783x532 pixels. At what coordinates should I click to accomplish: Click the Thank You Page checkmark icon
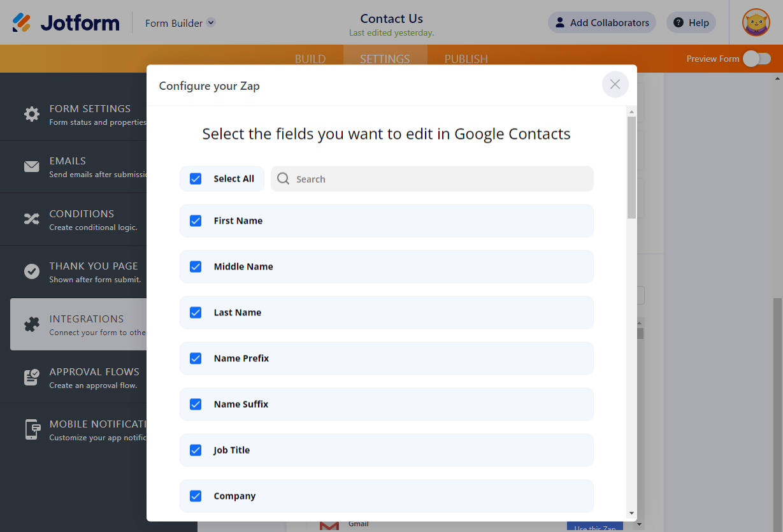click(x=32, y=271)
